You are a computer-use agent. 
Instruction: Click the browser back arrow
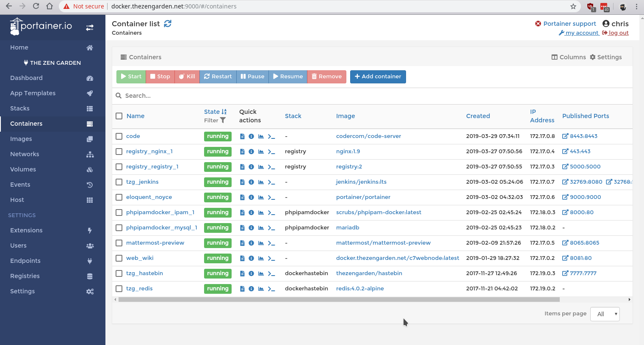[9, 6]
